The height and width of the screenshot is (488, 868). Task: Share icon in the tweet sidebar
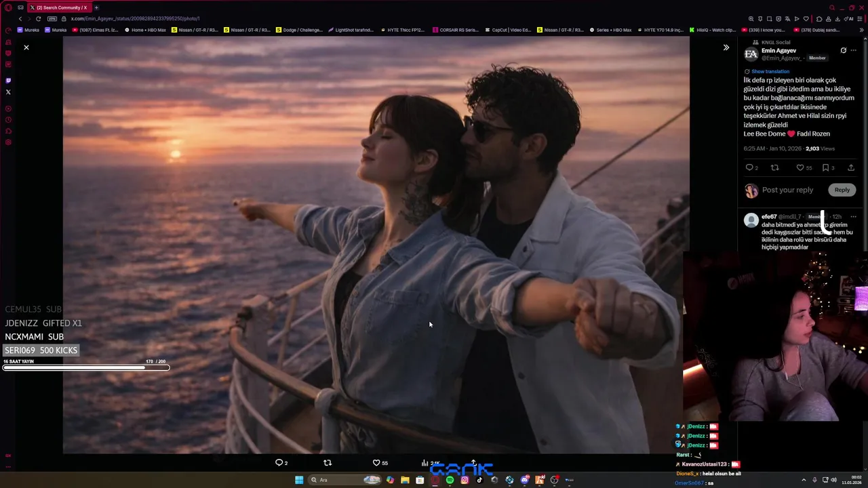click(x=851, y=167)
